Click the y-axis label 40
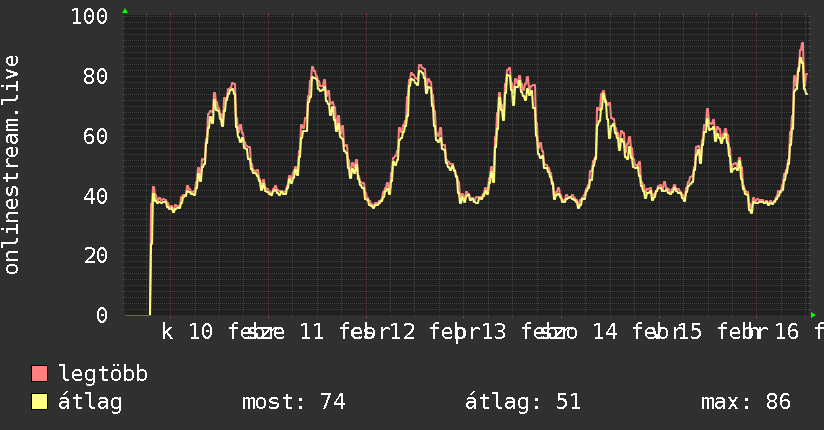This screenshot has width=824, height=430. coord(95,197)
